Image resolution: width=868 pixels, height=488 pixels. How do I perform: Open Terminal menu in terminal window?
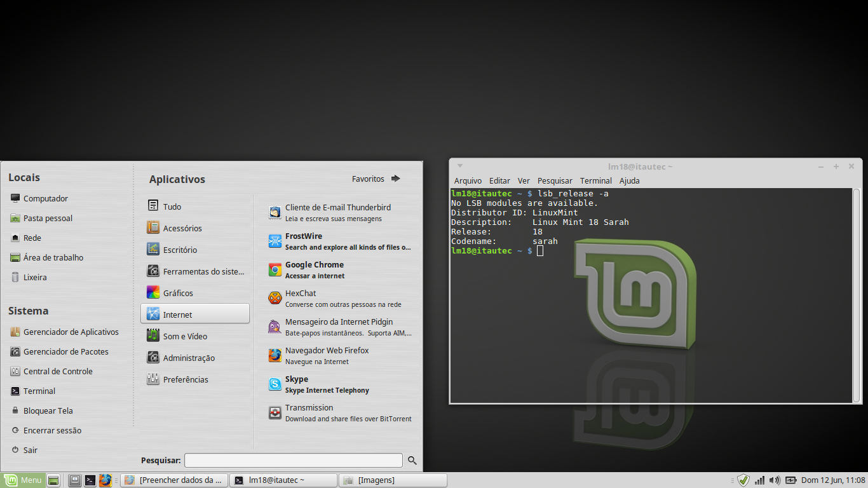[596, 180]
